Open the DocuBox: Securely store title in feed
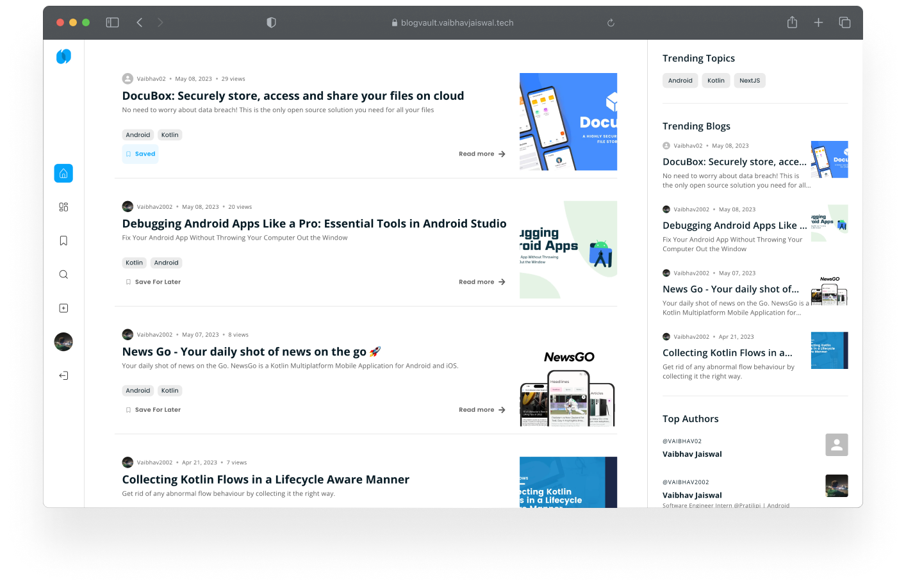Viewport: 906px width, 588px height. tap(293, 95)
